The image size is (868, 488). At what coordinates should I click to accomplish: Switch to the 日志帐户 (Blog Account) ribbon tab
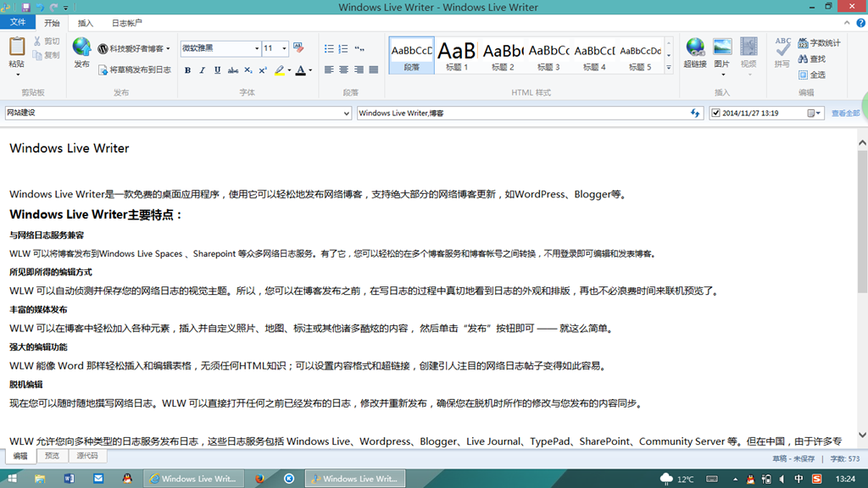pos(127,23)
